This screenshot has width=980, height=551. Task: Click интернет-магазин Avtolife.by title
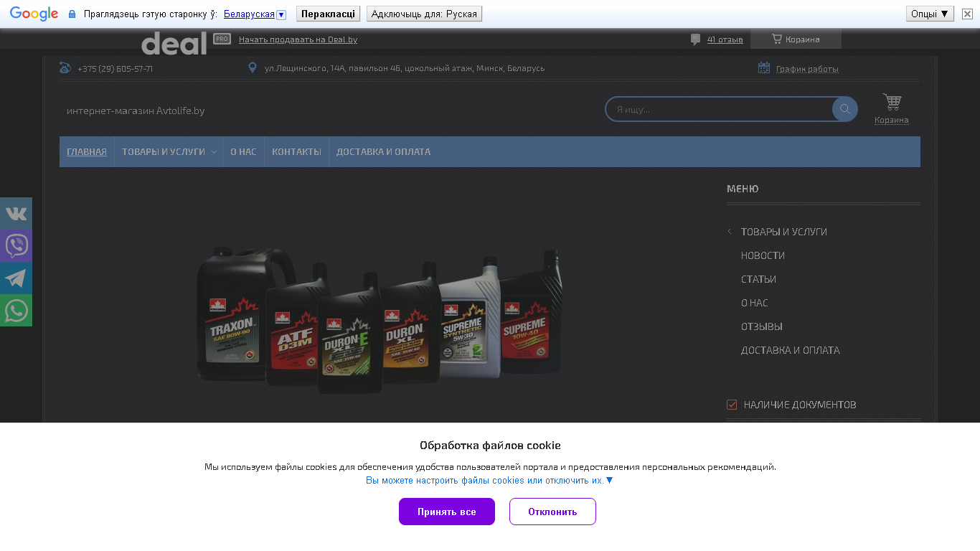136,110
